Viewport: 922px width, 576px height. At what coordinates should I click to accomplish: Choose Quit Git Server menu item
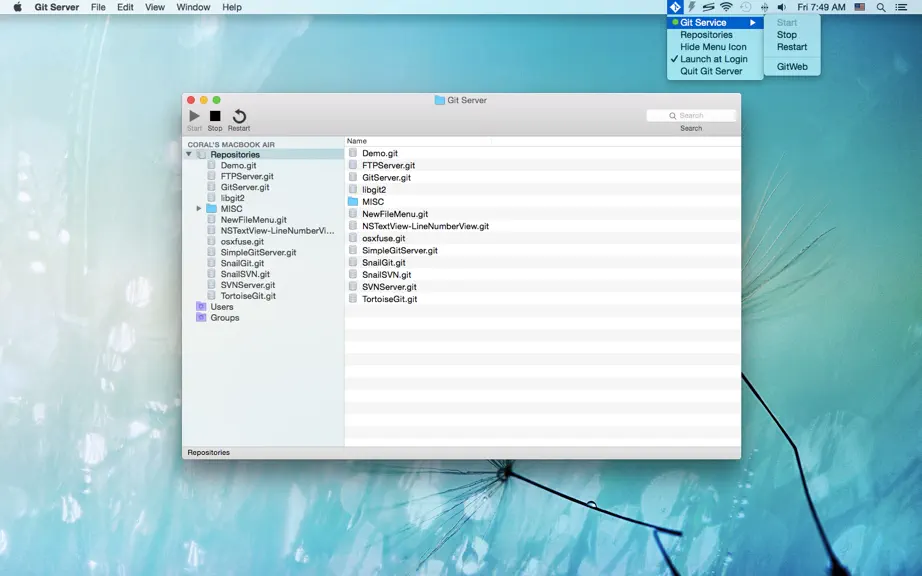point(711,71)
